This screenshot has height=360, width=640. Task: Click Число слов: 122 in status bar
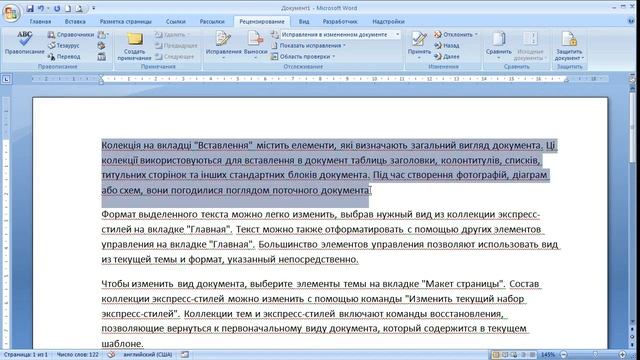click(78, 355)
